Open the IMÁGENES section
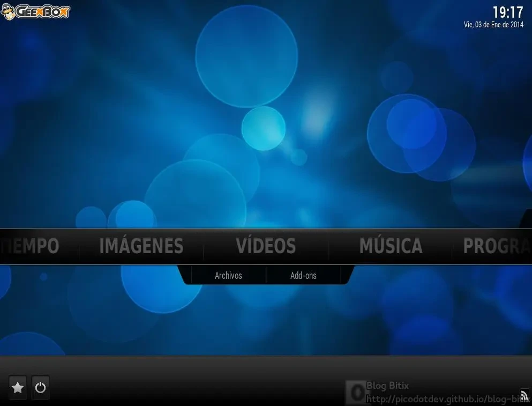 pos(141,246)
